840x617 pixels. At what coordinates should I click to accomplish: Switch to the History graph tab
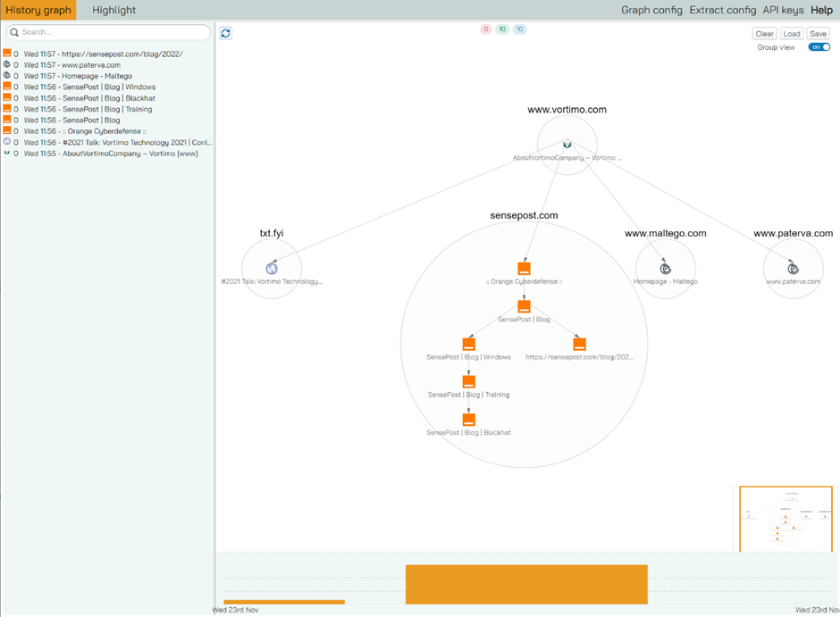tap(38, 10)
